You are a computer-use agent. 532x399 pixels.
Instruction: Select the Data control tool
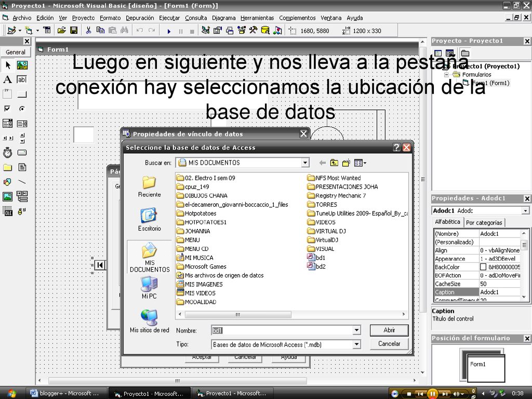[x=22, y=196]
